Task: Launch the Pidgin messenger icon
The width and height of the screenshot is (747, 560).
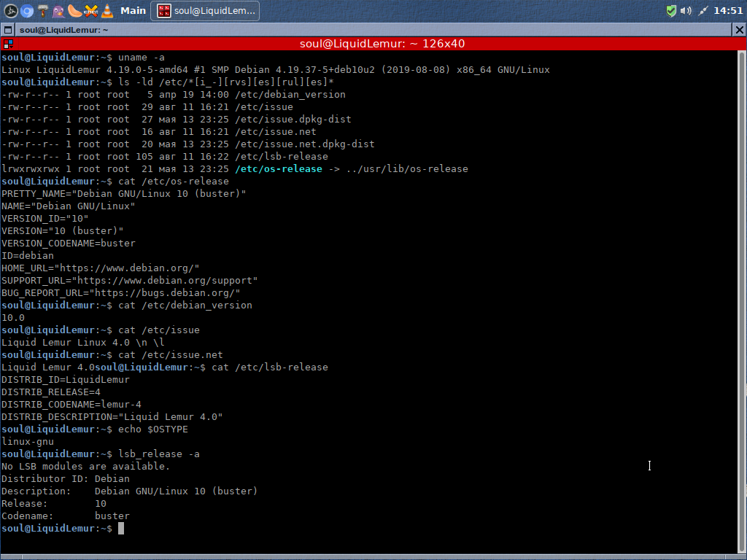Action: pyautogui.click(x=58, y=10)
